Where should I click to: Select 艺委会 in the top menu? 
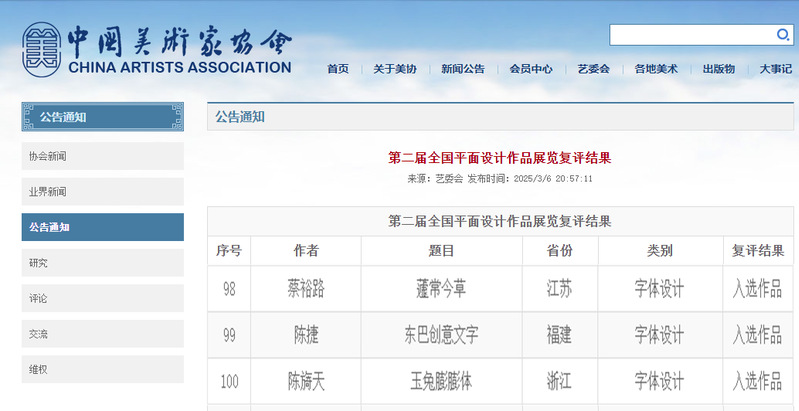coord(593,69)
